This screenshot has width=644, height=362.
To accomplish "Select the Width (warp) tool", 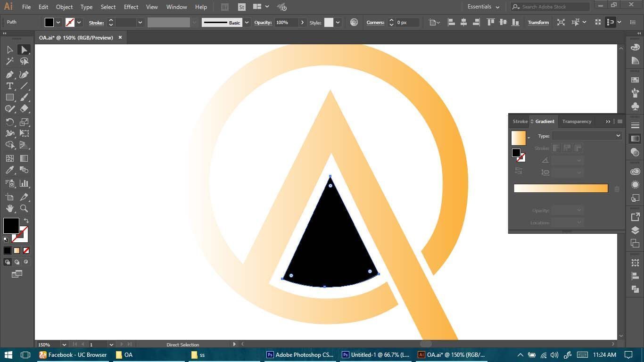I will (x=9, y=133).
